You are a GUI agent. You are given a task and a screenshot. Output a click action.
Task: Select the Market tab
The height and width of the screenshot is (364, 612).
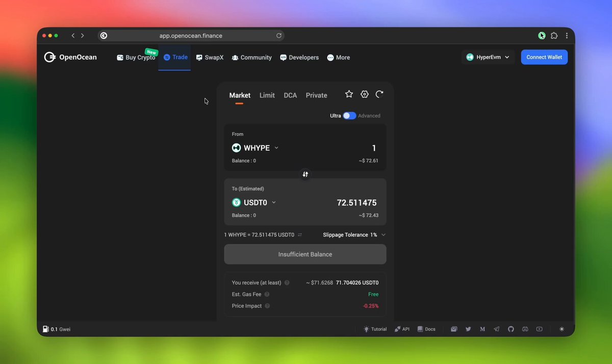240,95
